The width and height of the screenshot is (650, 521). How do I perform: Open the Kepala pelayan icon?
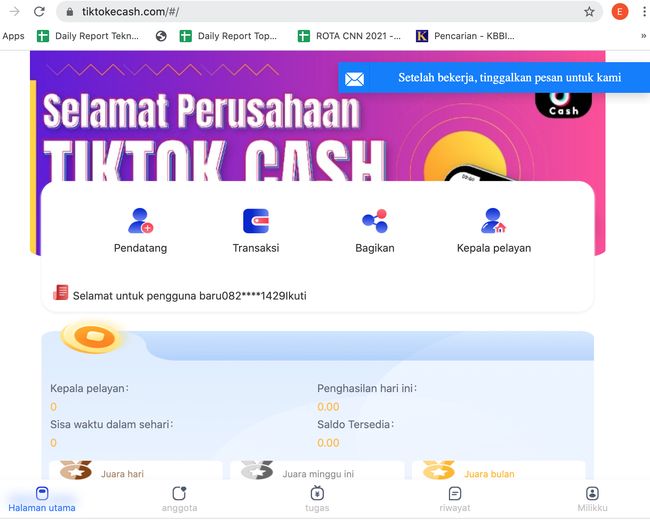point(493,221)
